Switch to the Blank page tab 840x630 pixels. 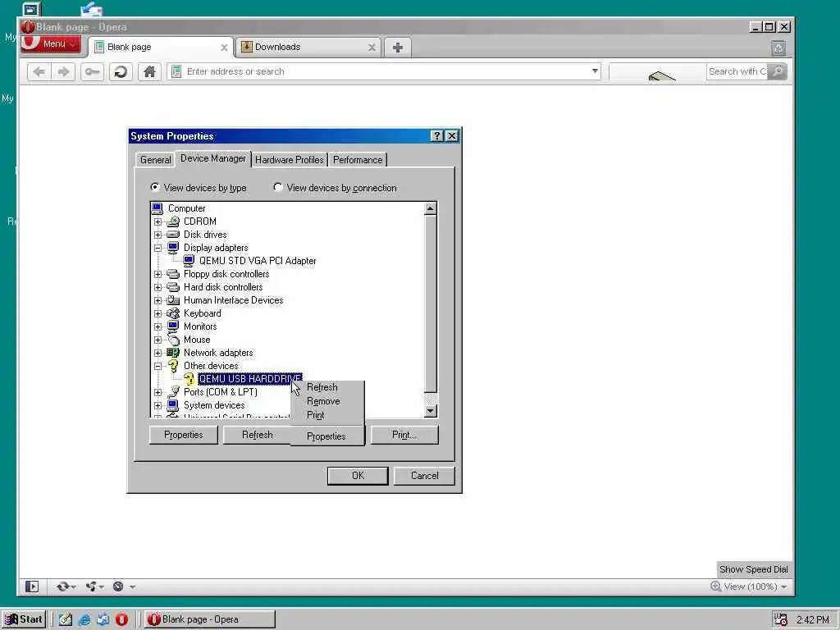coord(162,47)
